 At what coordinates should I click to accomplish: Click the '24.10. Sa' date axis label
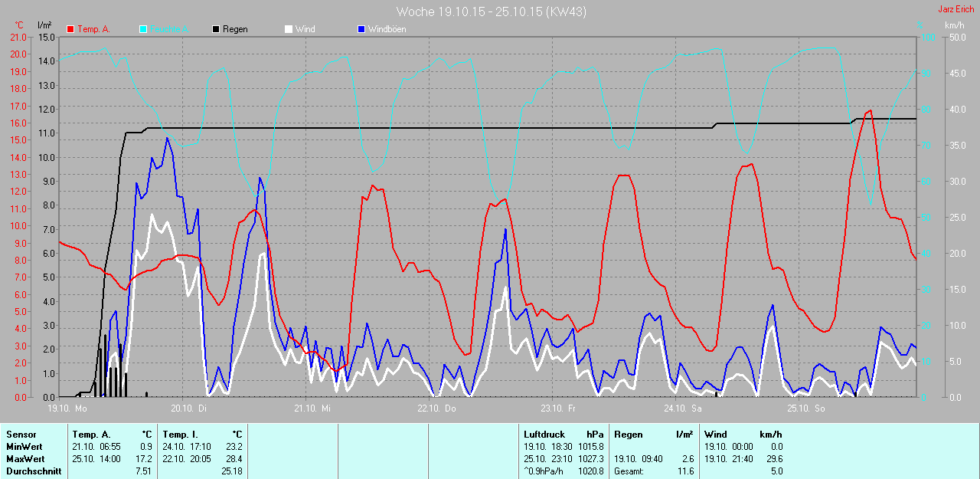tap(681, 408)
